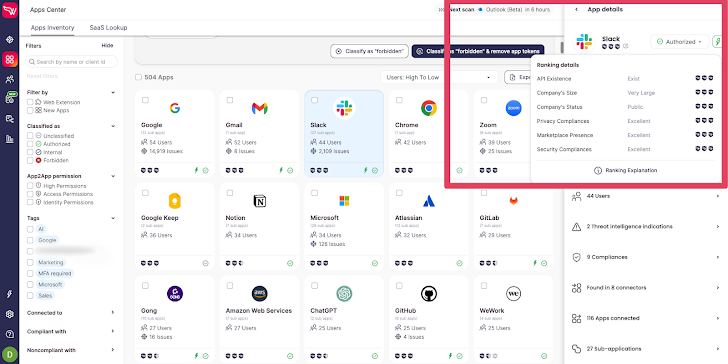Check the Unclassified filter
This screenshot has height=364, width=728.
pos(30,136)
